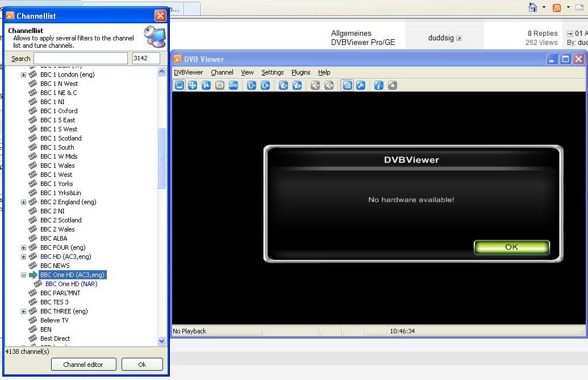Click the channel list scrollbar thumb
Viewport: 588px width, 380px height.
coord(161,158)
